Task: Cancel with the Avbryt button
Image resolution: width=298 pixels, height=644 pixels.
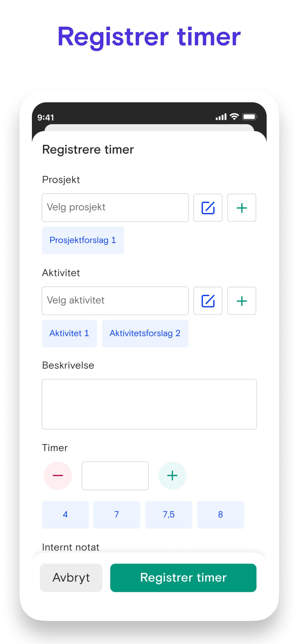Action: [x=71, y=578]
